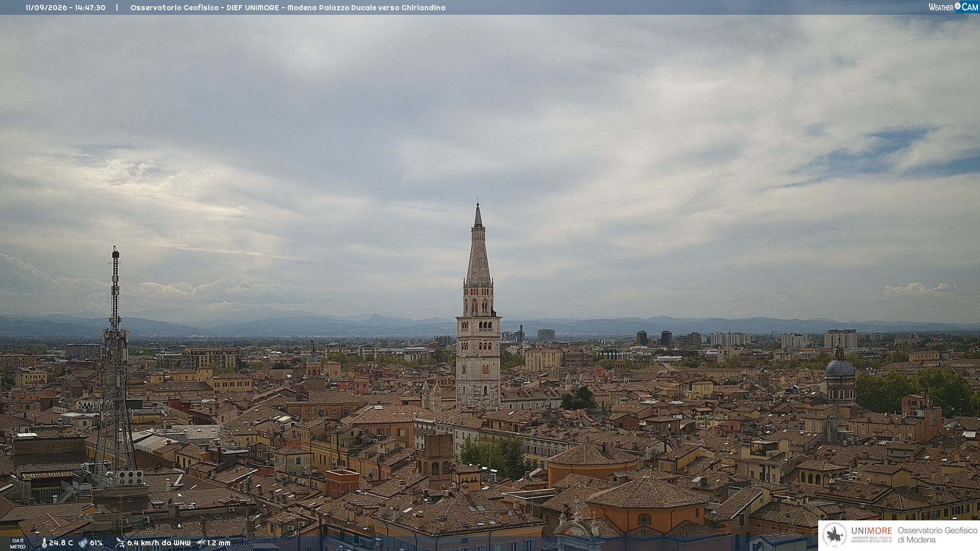Click the humidity water droplets icon

tap(83, 543)
